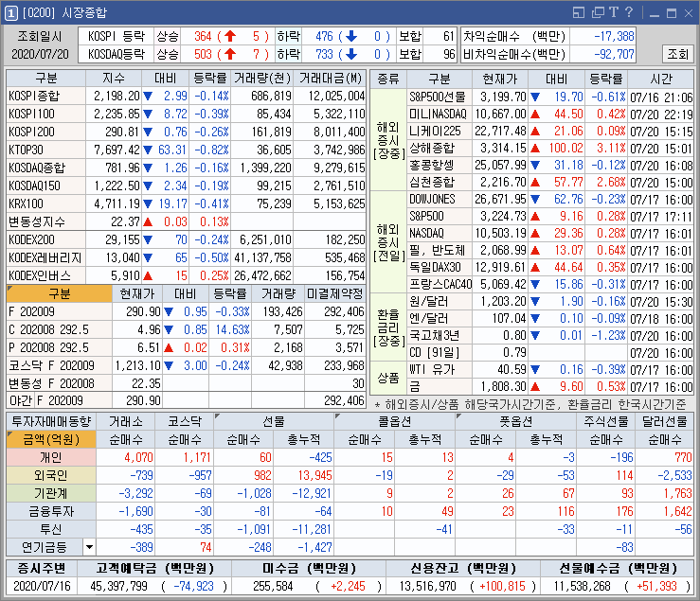This screenshot has height=601, width=700.
Task: Click the 프랑스CAC40 row
Action: [550, 284]
